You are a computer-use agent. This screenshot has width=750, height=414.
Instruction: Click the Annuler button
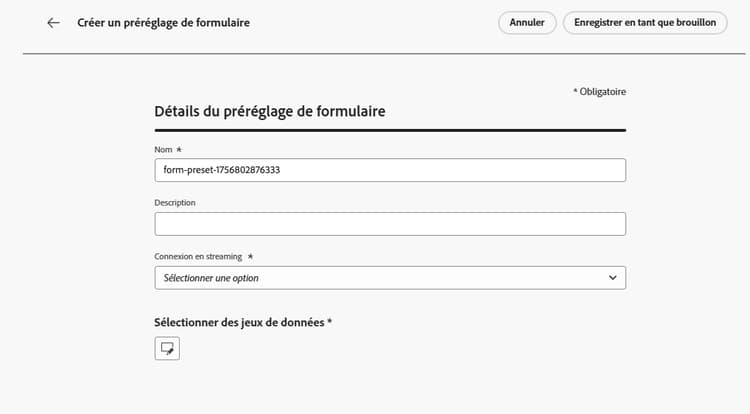[527, 22]
